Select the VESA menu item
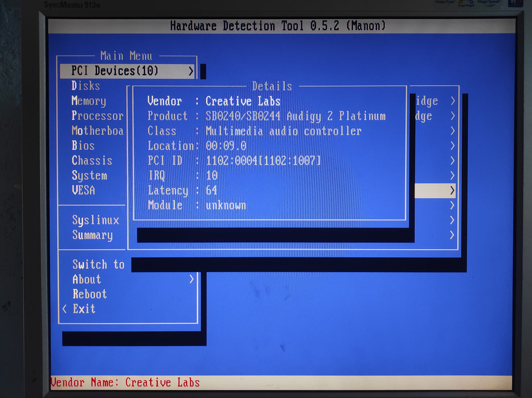The height and width of the screenshot is (398, 532). pyautogui.click(x=84, y=190)
